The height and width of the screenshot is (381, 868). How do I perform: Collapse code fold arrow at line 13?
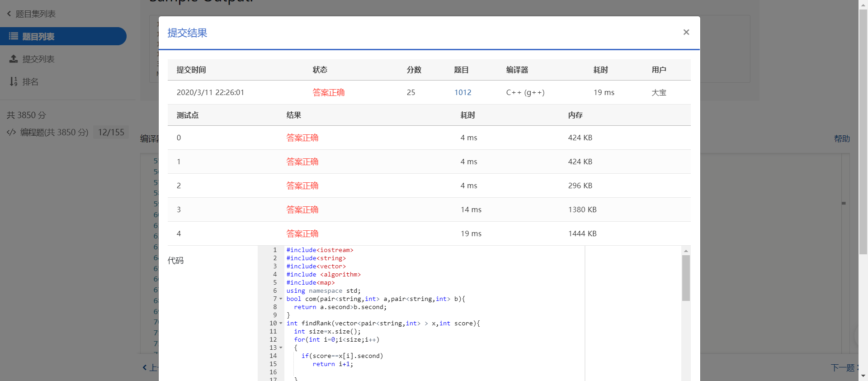[x=281, y=348]
